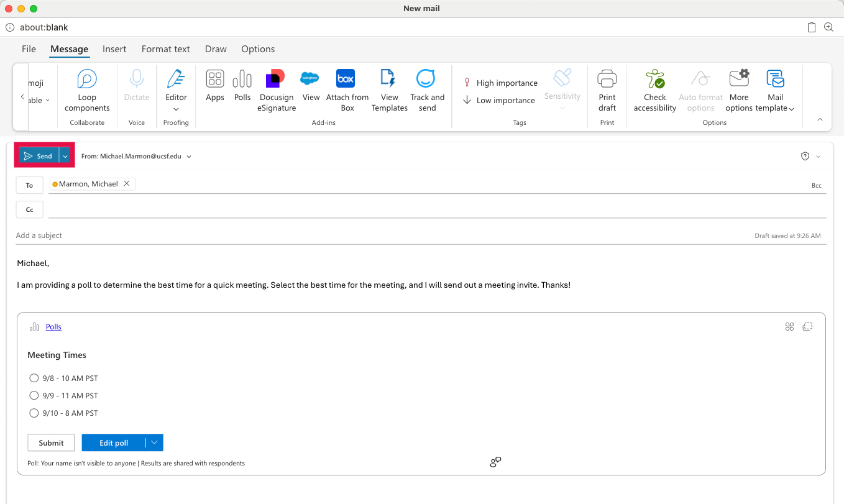Image resolution: width=844 pixels, height=504 pixels.
Task: Expand the Editor dropdown chevron
Action: [x=176, y=109]
